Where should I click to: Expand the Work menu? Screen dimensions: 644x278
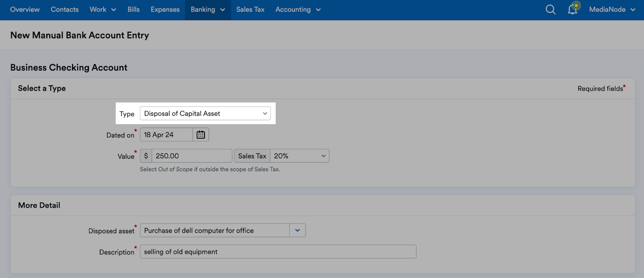pyautogui.click(x=103, y=9)
